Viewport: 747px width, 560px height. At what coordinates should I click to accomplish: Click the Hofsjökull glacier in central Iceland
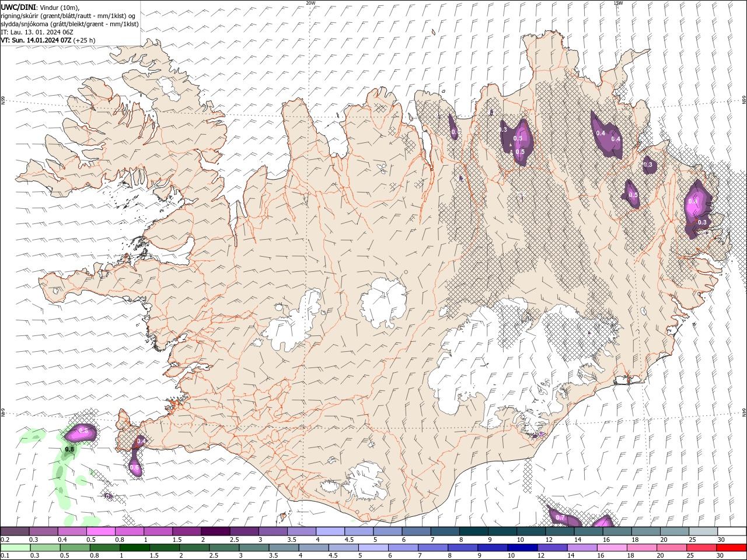(x=384, y=303)
